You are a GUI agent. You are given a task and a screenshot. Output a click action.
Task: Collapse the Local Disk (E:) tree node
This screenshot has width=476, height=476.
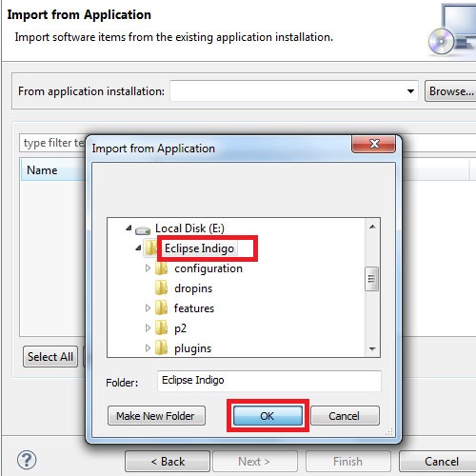pos(129,228)
